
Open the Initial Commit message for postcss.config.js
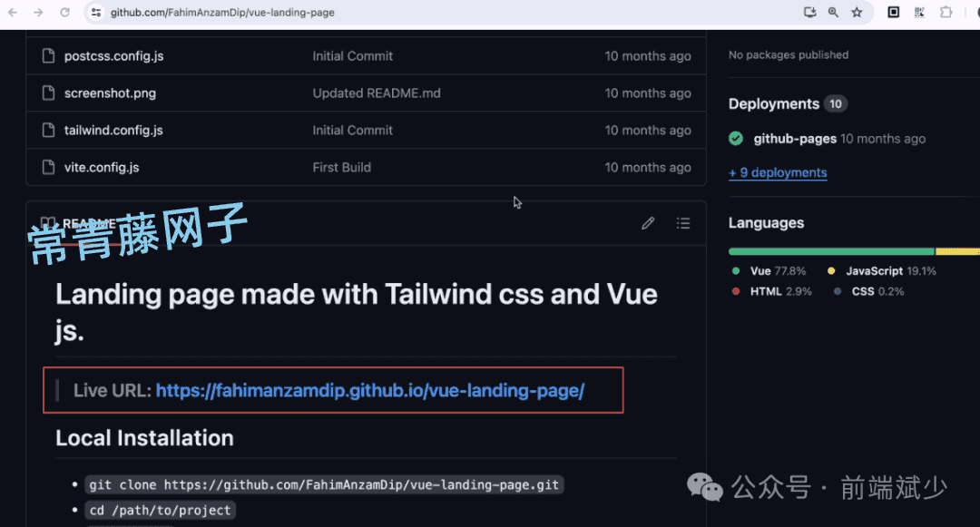coord(352,55)
